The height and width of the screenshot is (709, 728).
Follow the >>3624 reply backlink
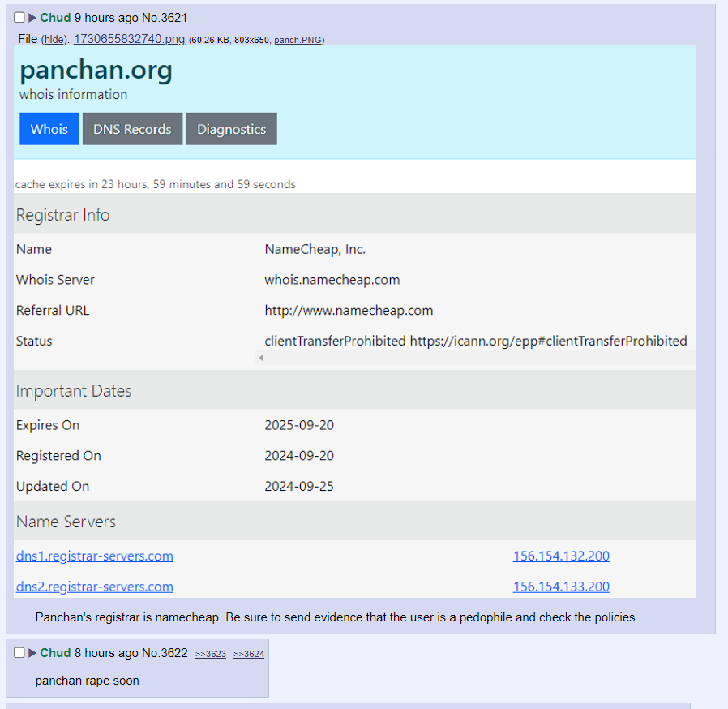click(x=249, y=655)
